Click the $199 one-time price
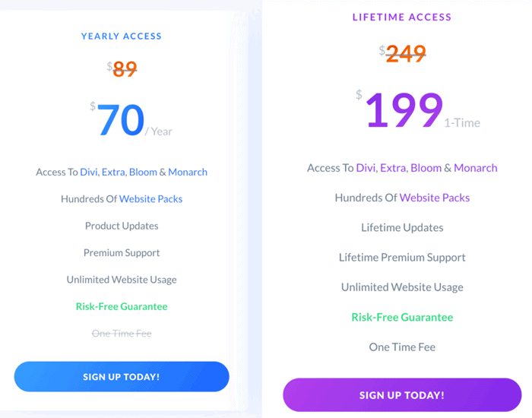The width and height of the screenshot is (532, 418). pyautogui.click(x=404, y=111)
